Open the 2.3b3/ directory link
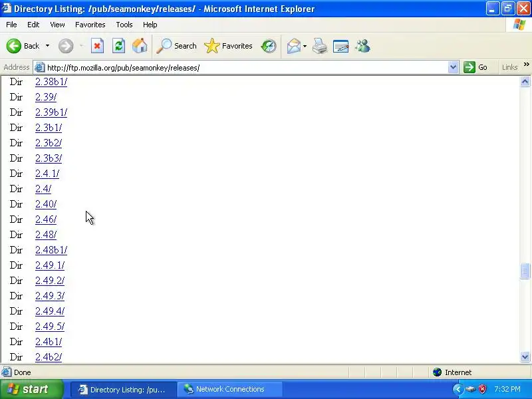The image size is (532, 399). click(49, 158)
